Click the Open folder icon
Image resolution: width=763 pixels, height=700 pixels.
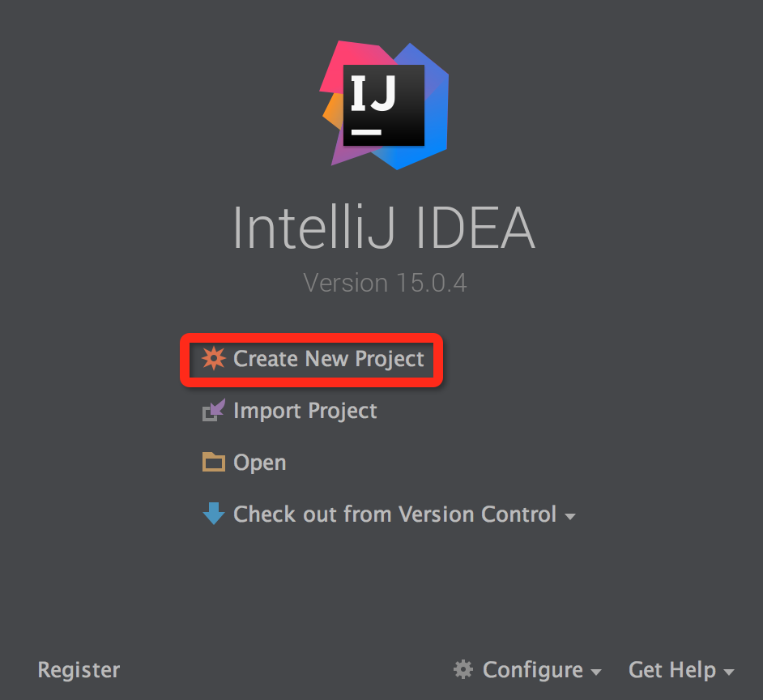pyautogui.click(x=213, y=463)
